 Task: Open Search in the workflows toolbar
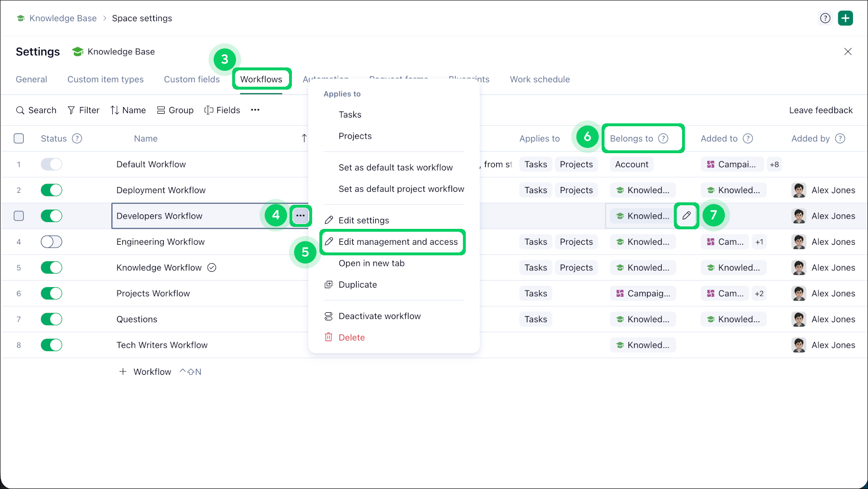pyautogui.click(x=36, y=110)
